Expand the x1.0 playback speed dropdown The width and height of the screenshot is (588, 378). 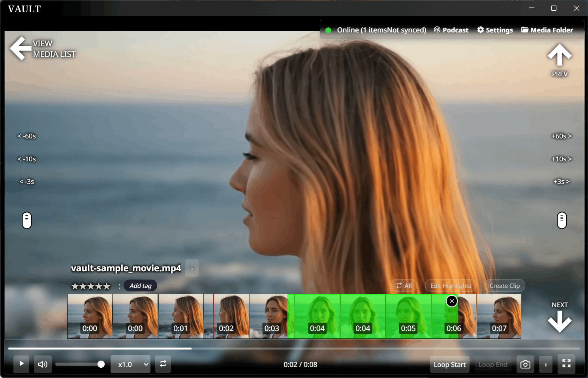pyautogui.click(x=131, y=364)
